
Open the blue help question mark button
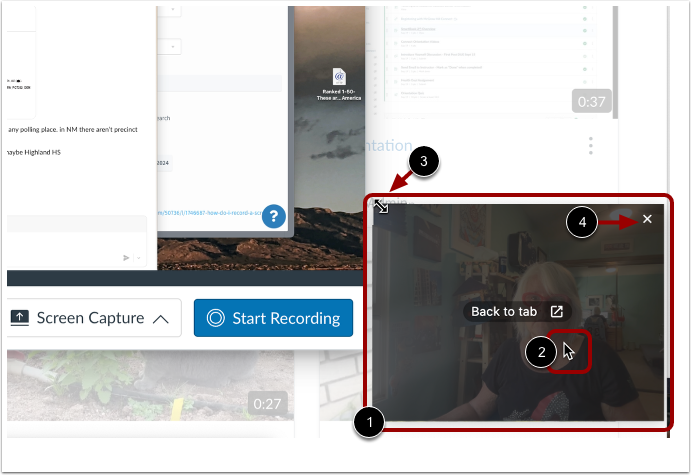(x=274, y=216)
